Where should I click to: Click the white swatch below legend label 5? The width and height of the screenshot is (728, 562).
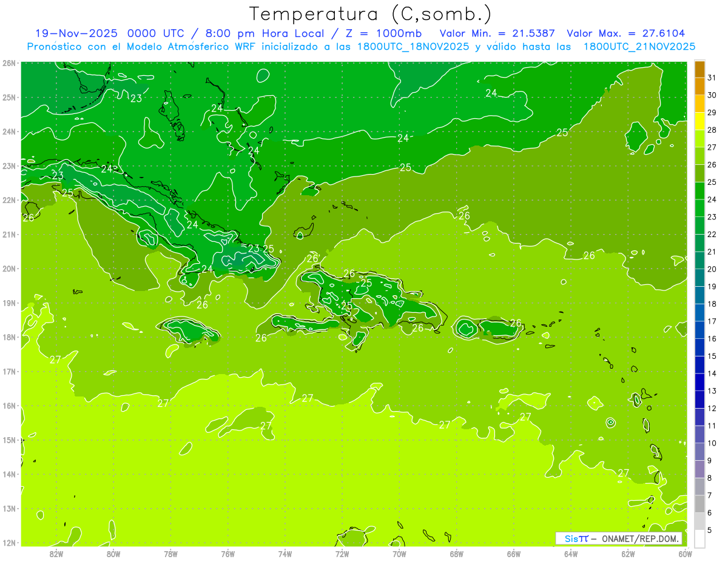[699, 538]
